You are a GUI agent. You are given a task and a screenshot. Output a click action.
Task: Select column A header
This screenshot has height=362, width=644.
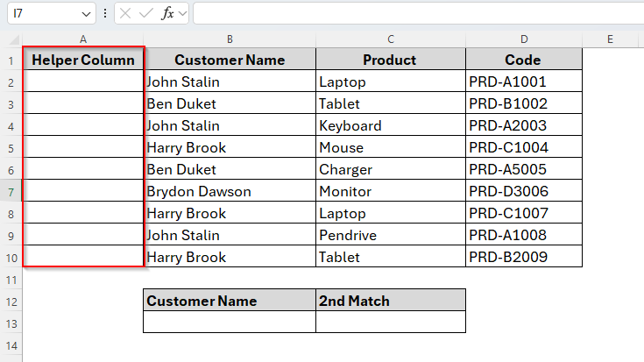pos(83,39)
